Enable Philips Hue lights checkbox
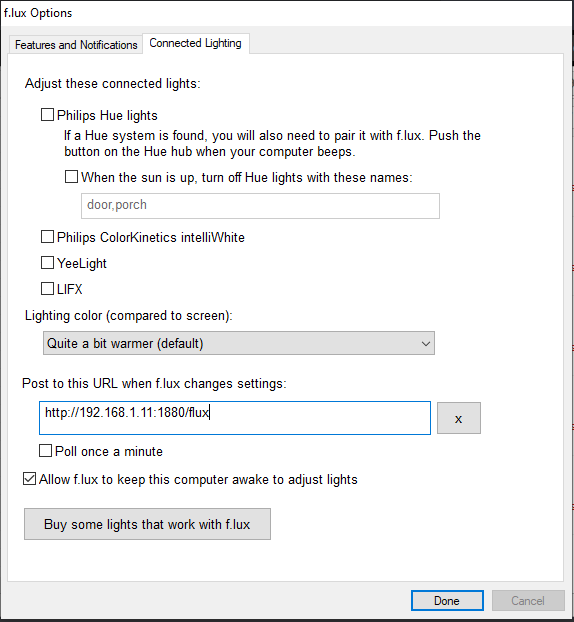Image resolution: width=574 pixels, height=622 pixels. pos(48,115)
